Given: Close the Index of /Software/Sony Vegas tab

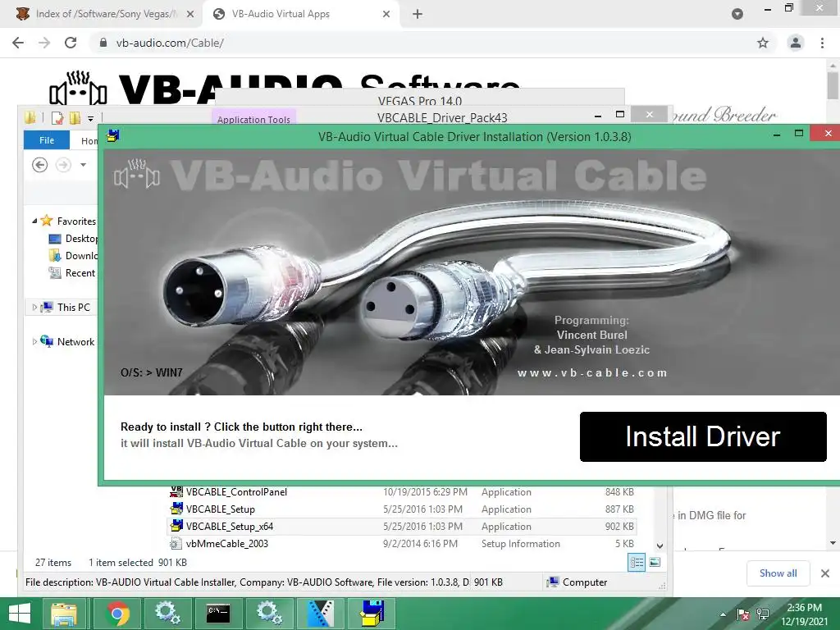Looking at the screenshot, I should pos(190,15).
